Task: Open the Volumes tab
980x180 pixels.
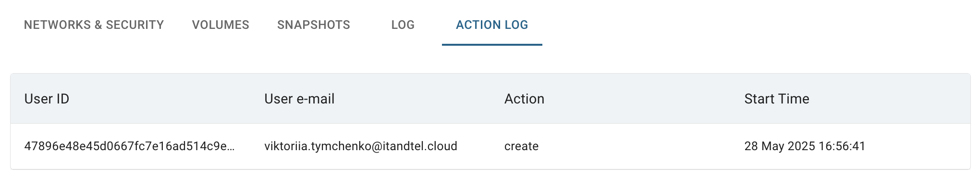Action: coord(220,25)
